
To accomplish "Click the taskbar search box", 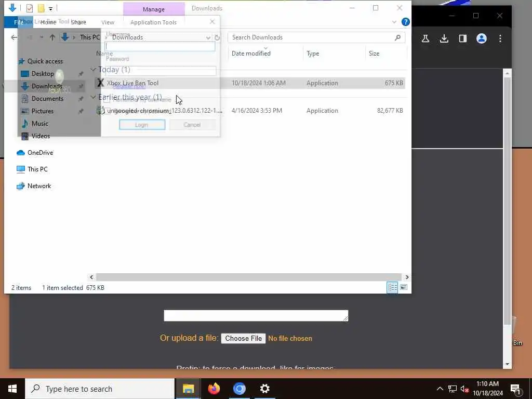I will [x=100, y=389].
